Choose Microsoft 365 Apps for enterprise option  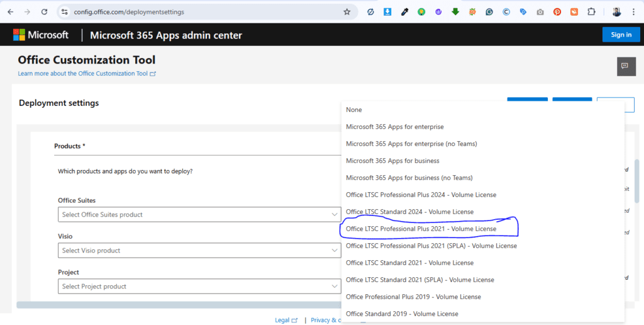tap(394, 127)
